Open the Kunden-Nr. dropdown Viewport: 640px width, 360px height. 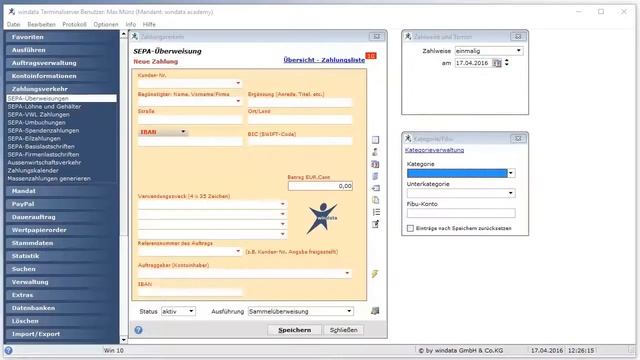pos(238,83)
